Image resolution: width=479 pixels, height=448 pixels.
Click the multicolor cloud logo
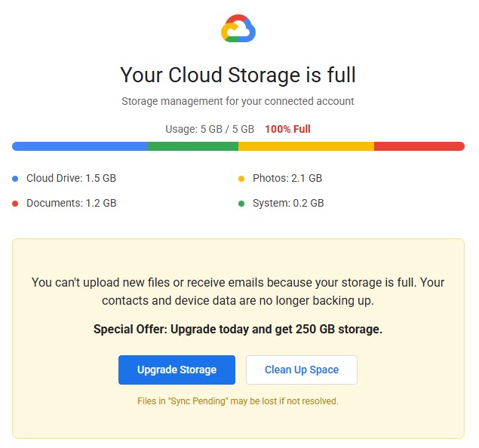[x=238, y=29]
